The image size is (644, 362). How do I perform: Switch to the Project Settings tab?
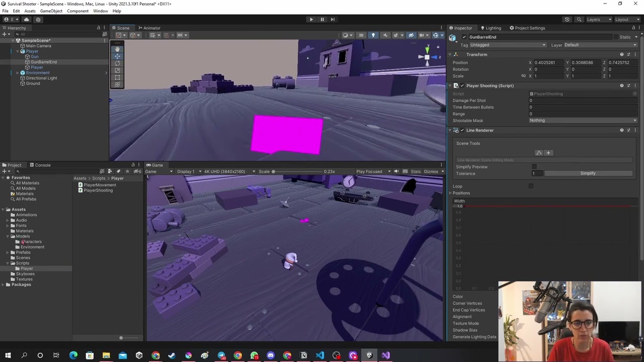[x=527, y=28]
